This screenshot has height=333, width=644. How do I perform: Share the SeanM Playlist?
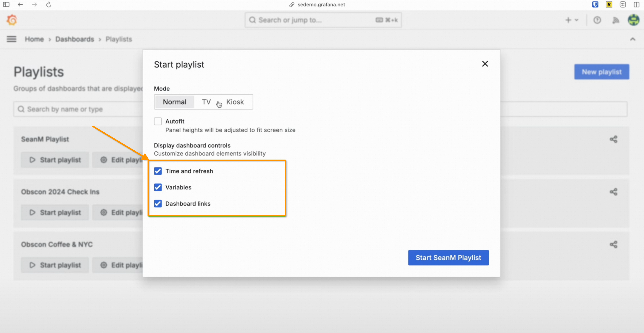[x=613, y=139]
